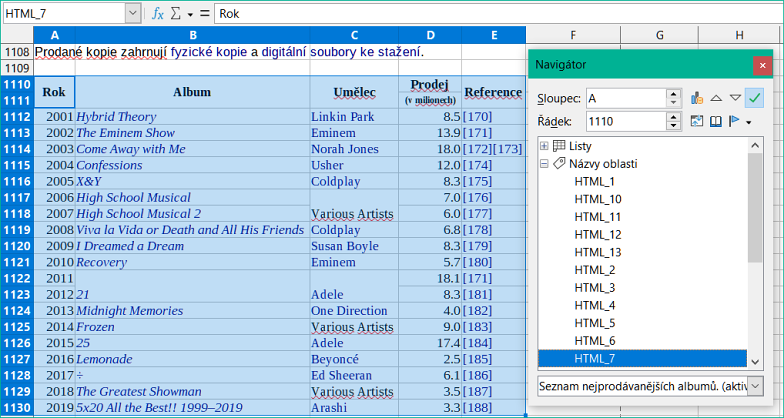Screen dimensions: 784x418
Task: Select HTML_1 in Navigator tree
Action: [x=594, y=182]
